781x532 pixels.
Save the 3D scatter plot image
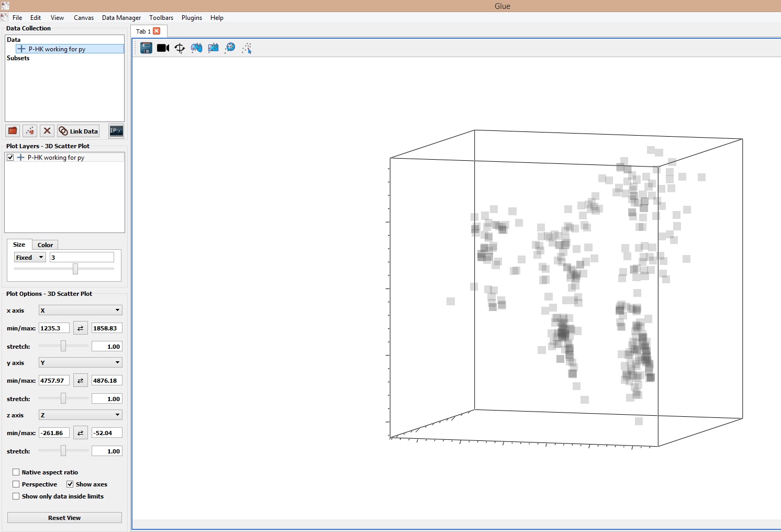[x=146, y=48]
